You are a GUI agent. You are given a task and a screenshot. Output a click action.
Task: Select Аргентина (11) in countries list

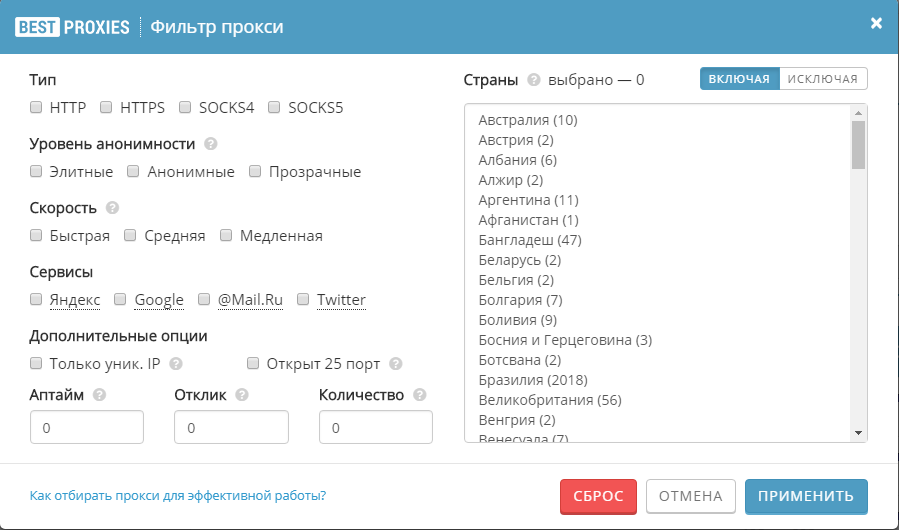(x=529, y=200)
